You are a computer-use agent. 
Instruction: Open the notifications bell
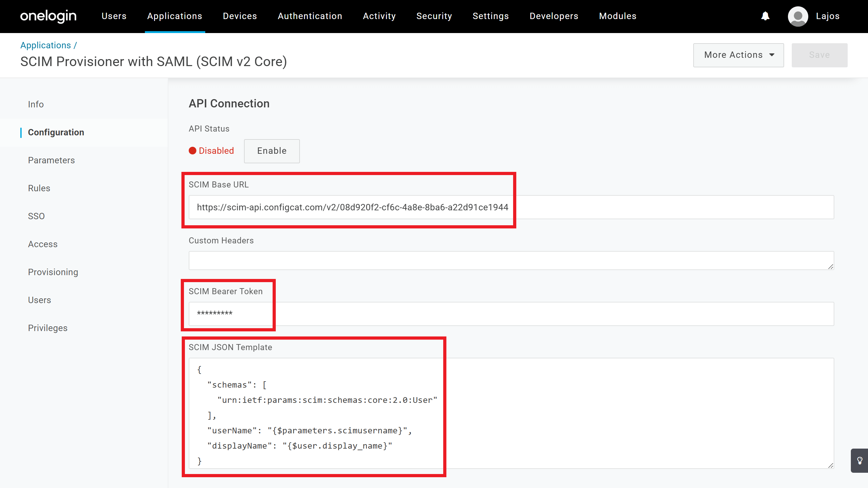[x=766, y=16]
